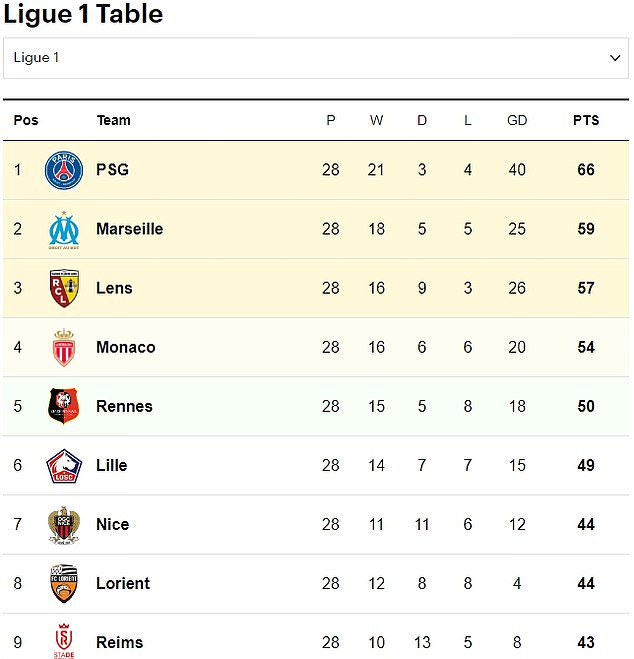Open the Monaco team name link
Viewport: 634px width, 659px height.
tap(126, 347)
